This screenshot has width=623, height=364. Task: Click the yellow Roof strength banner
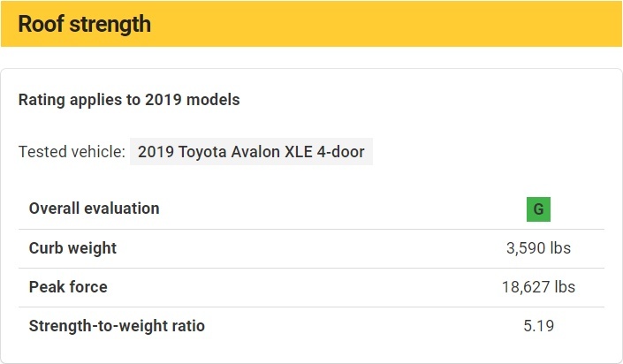click(311, 24)
